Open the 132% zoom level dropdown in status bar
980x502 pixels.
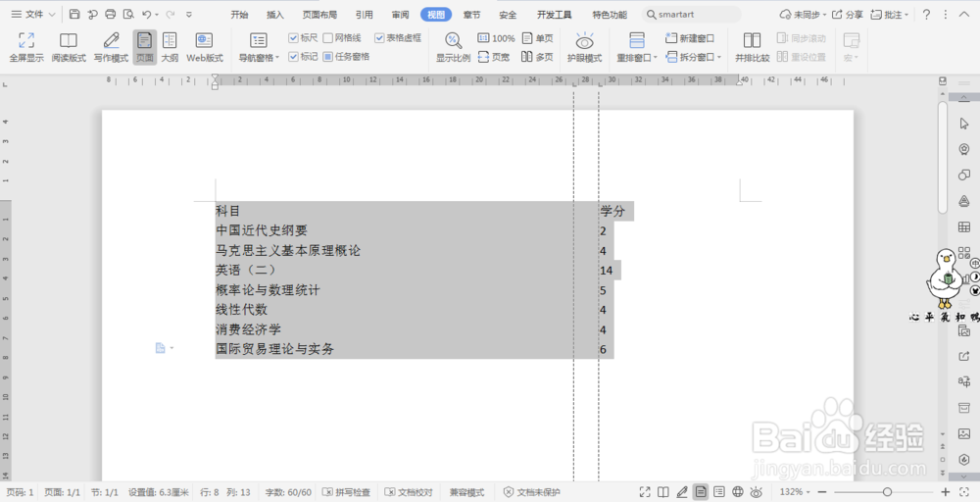click(808, 492)
